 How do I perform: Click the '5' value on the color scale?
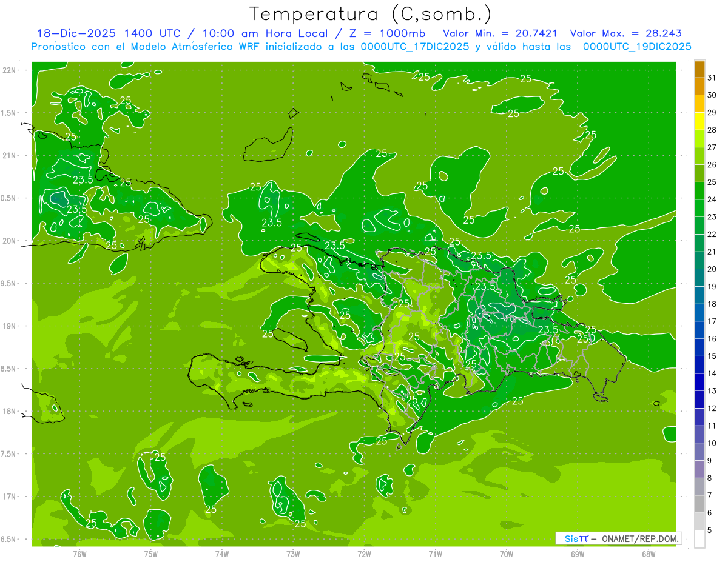point(710,530)
